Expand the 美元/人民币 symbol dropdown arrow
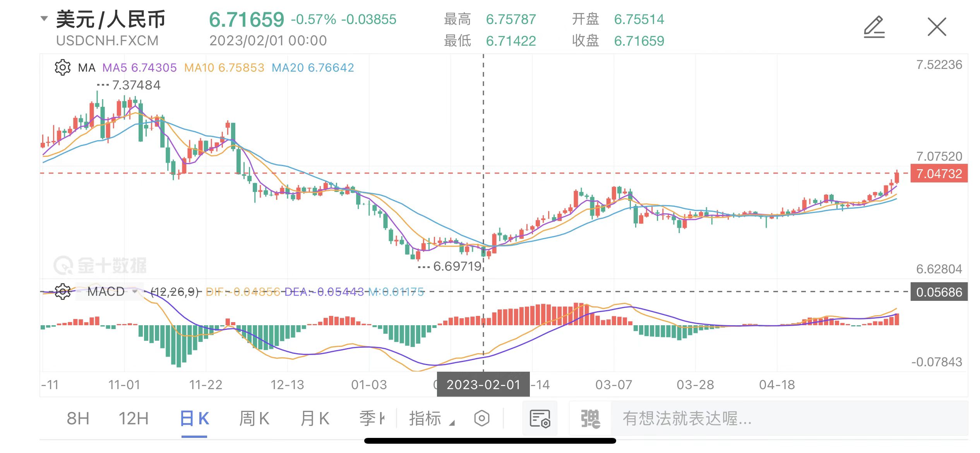 pyautogui.click(x=45, y=19)
